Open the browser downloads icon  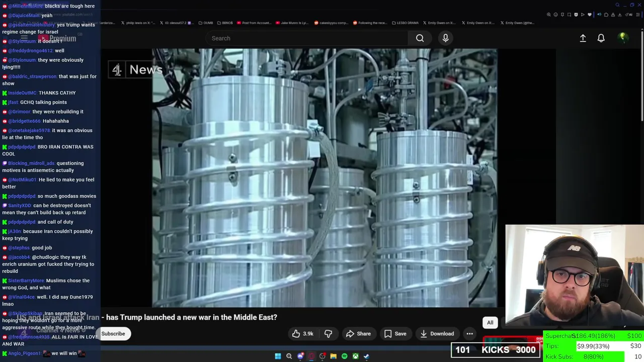coord(619,15)
